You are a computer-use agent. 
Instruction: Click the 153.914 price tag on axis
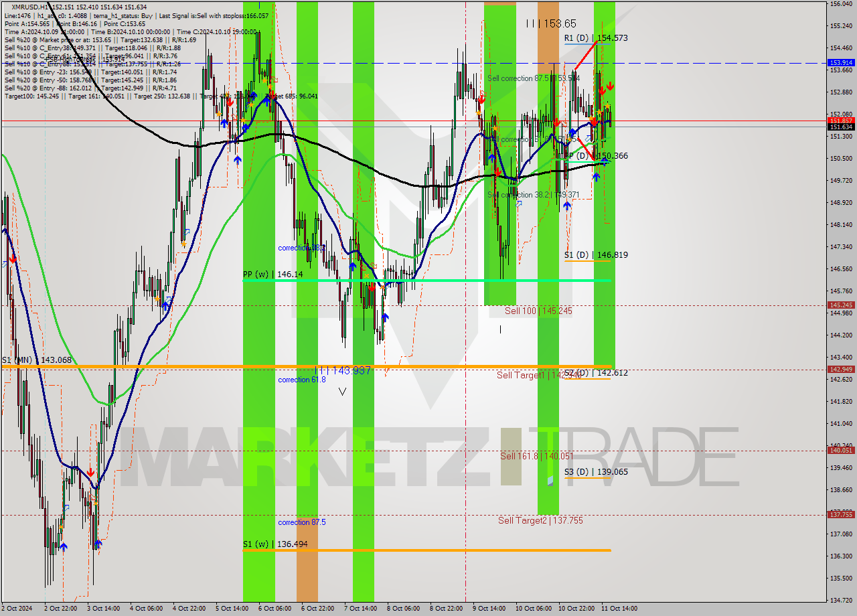[x=842, y=62]
